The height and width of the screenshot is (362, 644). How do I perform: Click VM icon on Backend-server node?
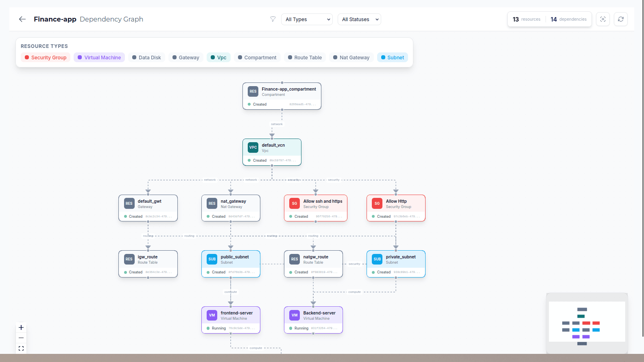295,315
